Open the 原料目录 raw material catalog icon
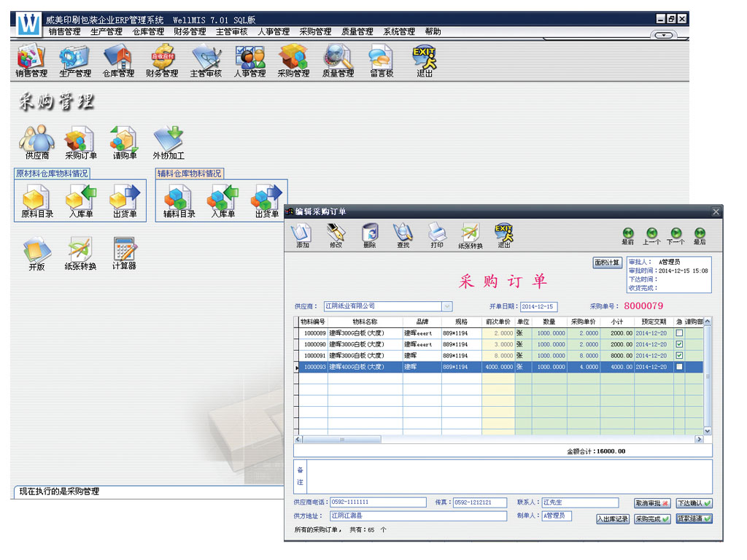747x560 pixels. tap(37, 201)
